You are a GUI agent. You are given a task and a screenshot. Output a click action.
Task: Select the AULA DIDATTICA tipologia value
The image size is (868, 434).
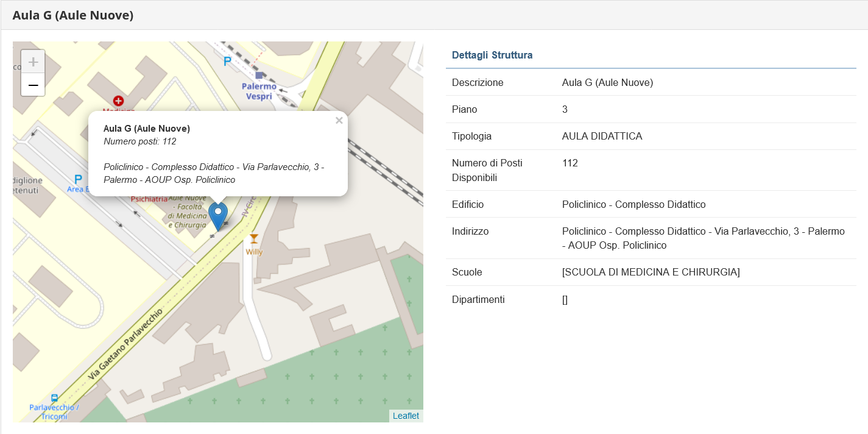click(x=602, y=137)
